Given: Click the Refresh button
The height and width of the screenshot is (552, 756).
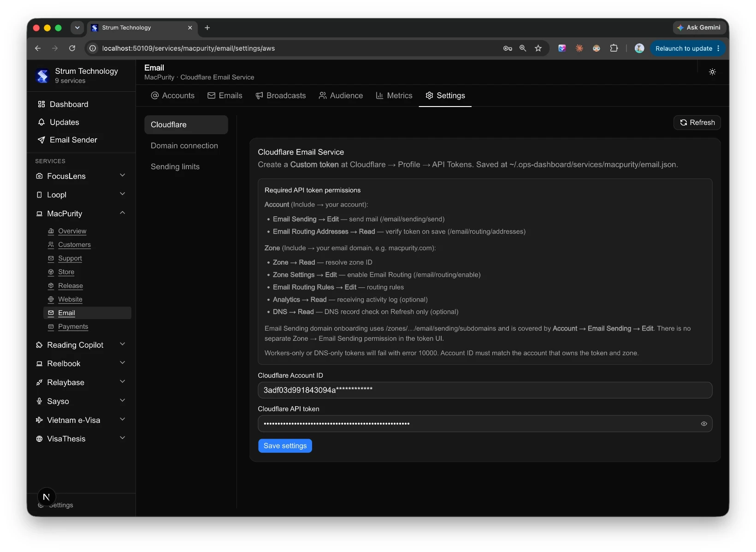Looking at the screenshot, I should tap(697, 123).
